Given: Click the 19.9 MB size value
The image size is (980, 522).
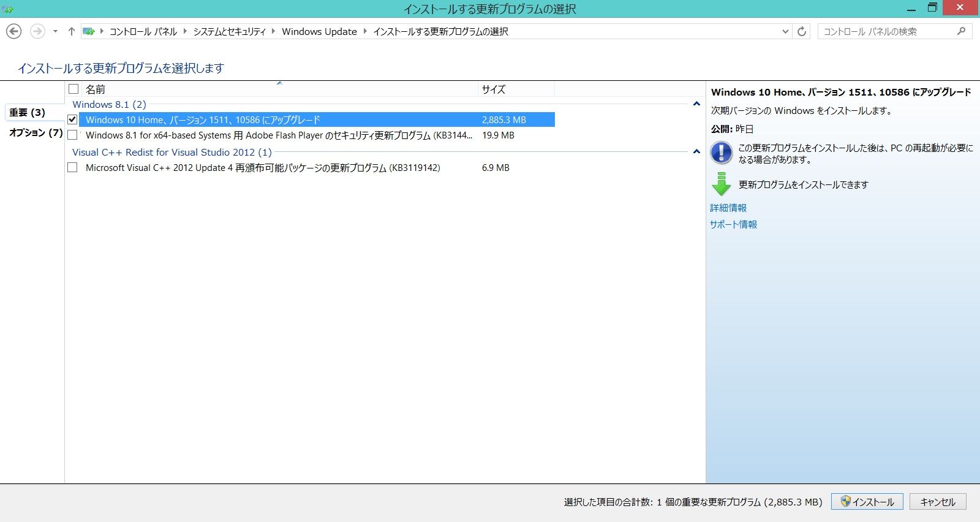Looking at the screenshot, I should tap(498, 135).
